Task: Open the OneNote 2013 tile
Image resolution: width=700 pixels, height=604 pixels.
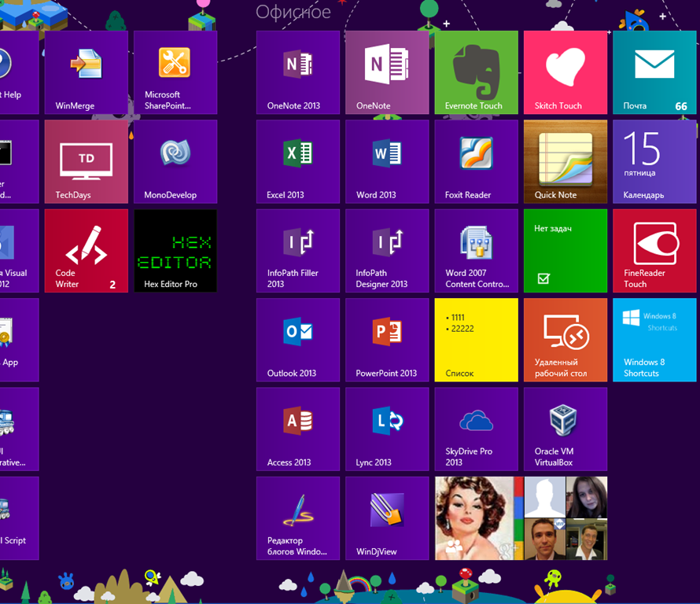Action: pyautogui.click(x=298, y=72)
